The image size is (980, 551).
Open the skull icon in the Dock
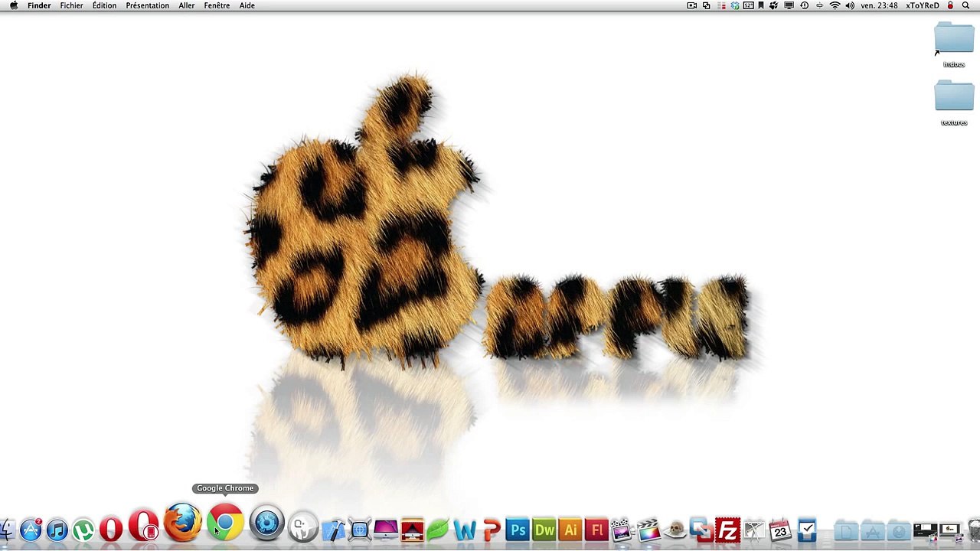coord(675,530)
